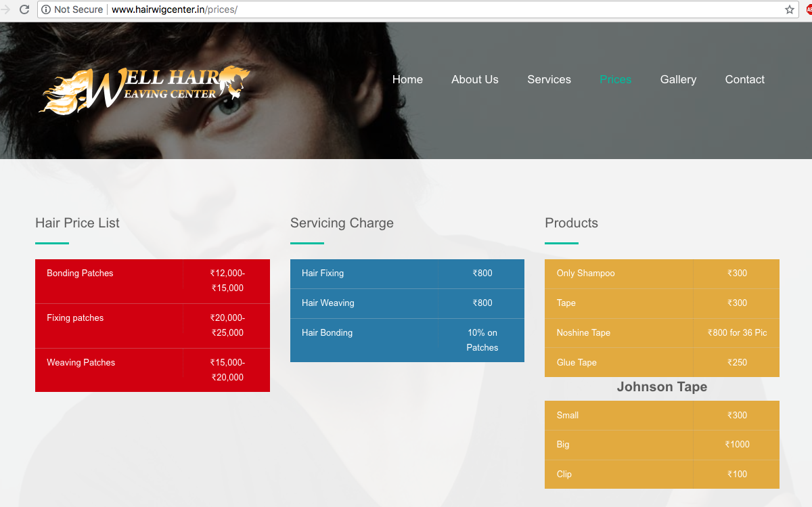Click the Small Johnson Tape label

tap(568, 416)
